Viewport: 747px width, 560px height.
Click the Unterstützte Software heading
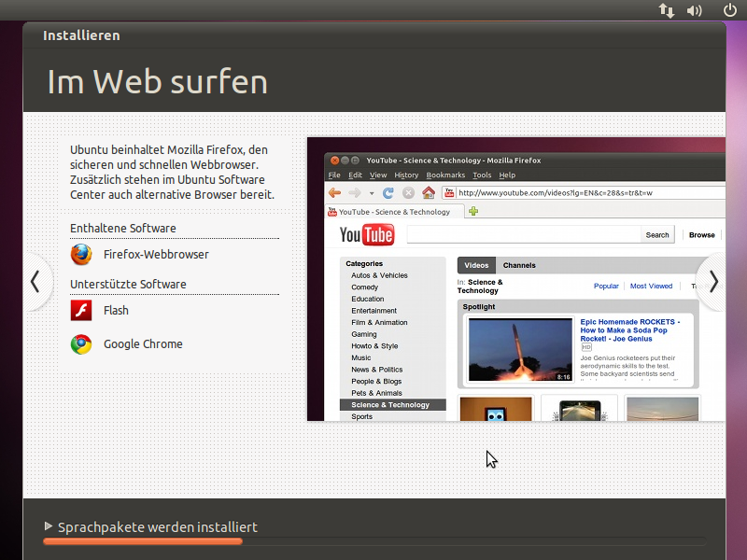[x=128, y=285]
